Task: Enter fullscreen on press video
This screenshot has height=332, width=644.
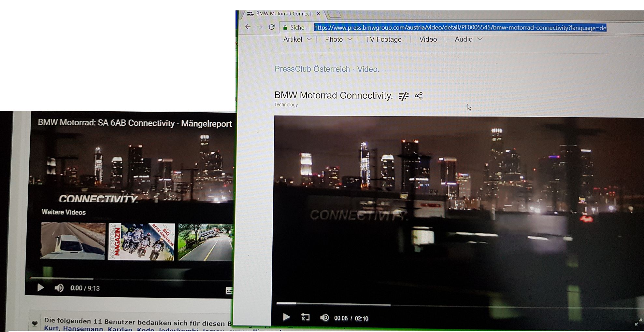Action: point(638,322)
